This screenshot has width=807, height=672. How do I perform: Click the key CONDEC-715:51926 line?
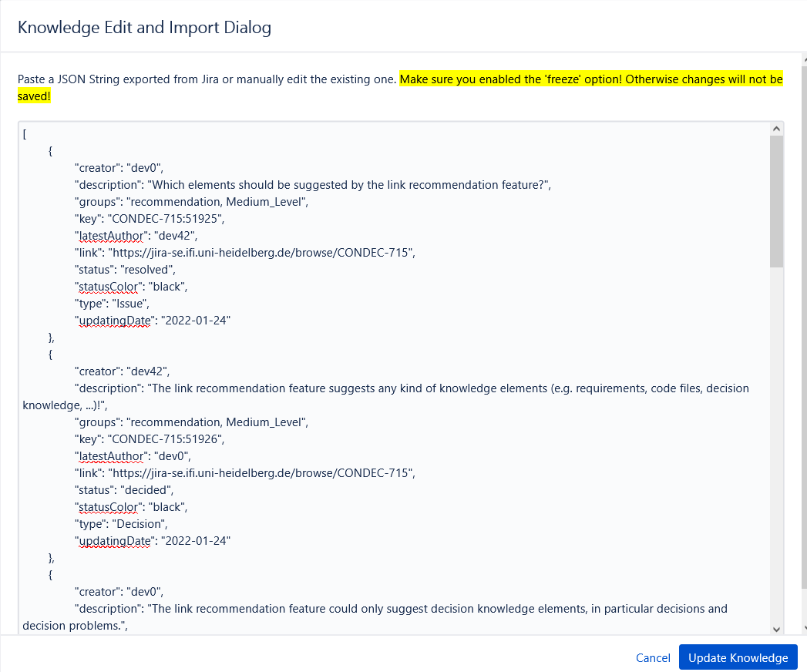point(150,439)
